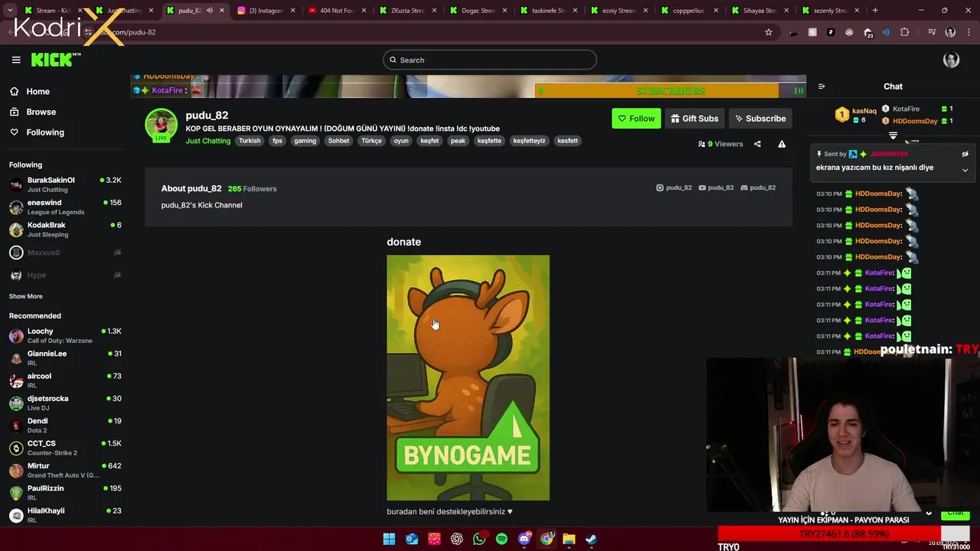Open the hamburger menu beside Kick logo
This screenshot has height=551, width=980.
16,60
